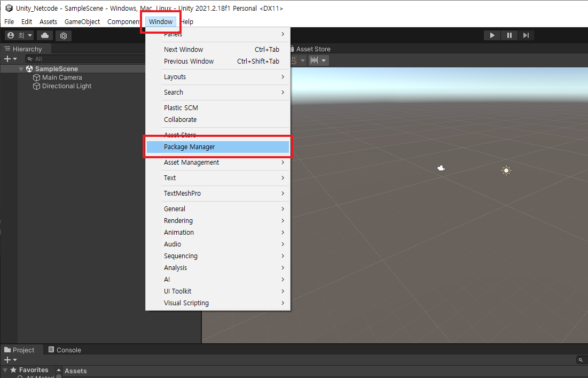This screenshot has height=378, width=588.
Task: Open the Component menu
Action: 124,22
